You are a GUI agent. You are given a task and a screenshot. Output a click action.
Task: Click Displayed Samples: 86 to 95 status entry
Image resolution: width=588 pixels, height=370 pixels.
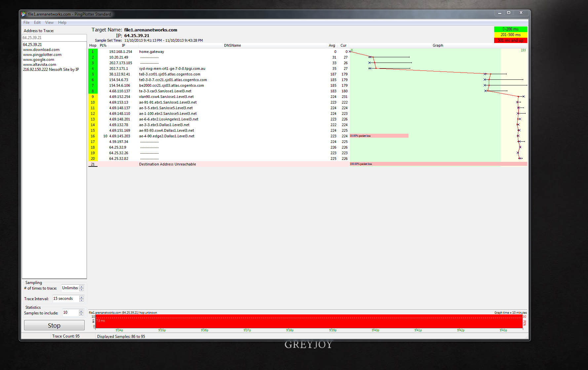tap(121, 337)
